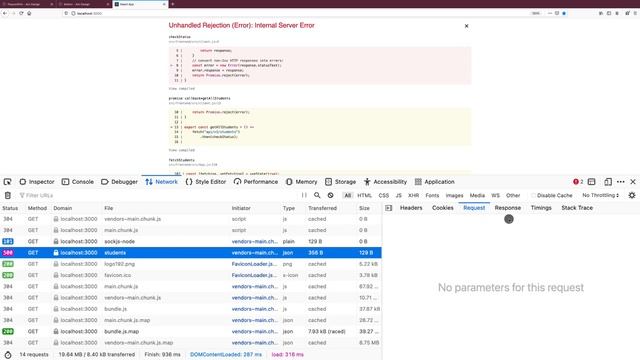
Task: Filter requests by All types
Action: (348, 196)
